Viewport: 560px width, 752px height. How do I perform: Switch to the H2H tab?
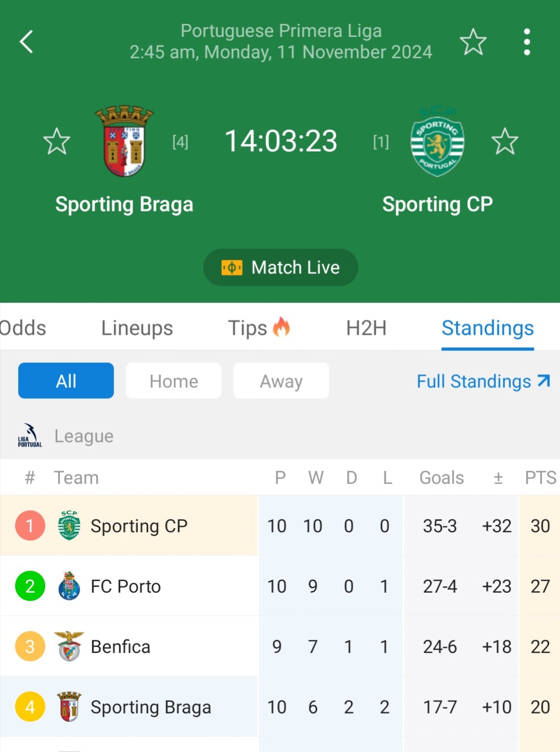[366, 328]
